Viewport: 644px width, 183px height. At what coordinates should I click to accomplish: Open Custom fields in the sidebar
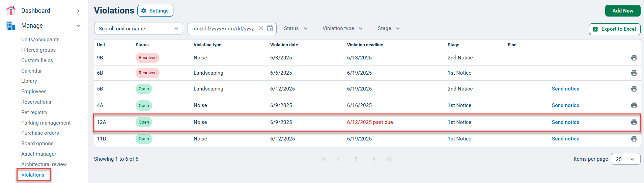click(x=37, y=60)
